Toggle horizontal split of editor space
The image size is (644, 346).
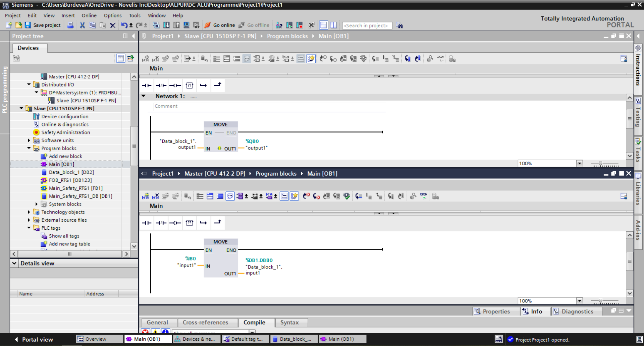[323, 25]
